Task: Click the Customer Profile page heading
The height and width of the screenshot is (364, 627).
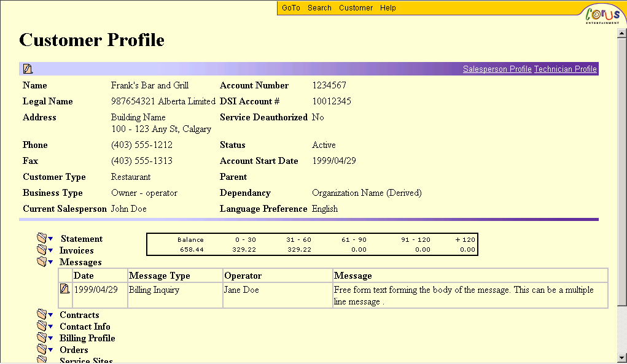Action: [92, 40]
